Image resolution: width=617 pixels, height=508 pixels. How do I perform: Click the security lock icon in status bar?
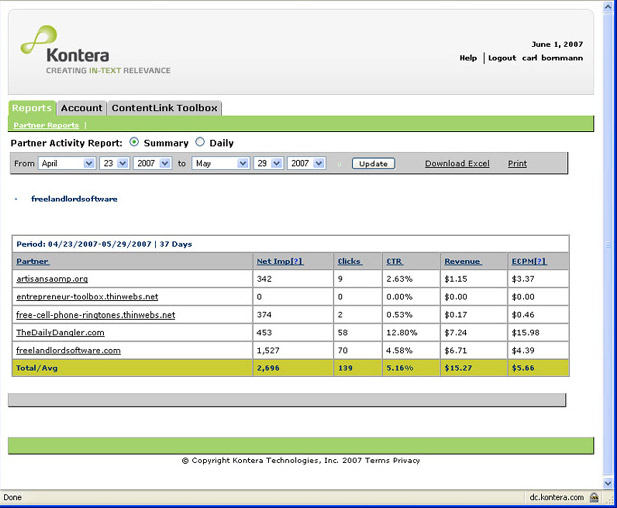tap(594, 497)
